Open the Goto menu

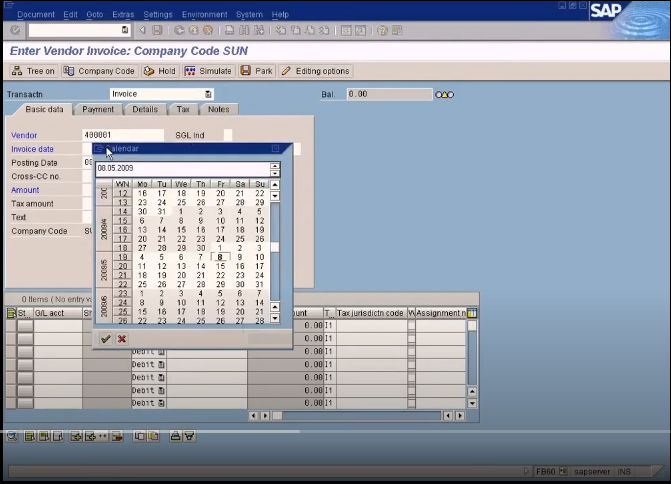[x=95, y=15]
